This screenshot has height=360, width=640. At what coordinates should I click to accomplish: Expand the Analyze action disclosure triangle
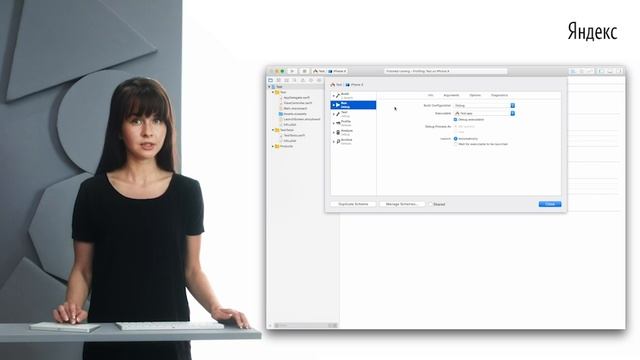(x=333, y=133)
